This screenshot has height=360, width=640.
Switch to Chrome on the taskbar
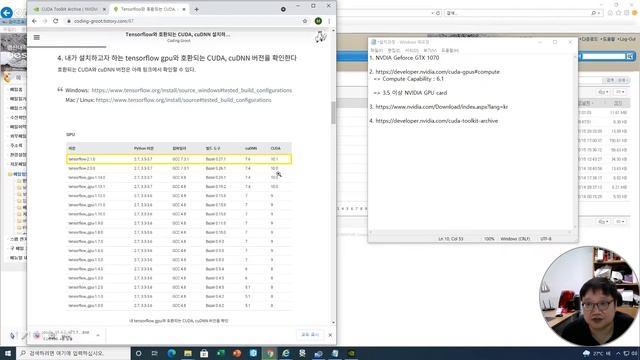tap(269, 353)
